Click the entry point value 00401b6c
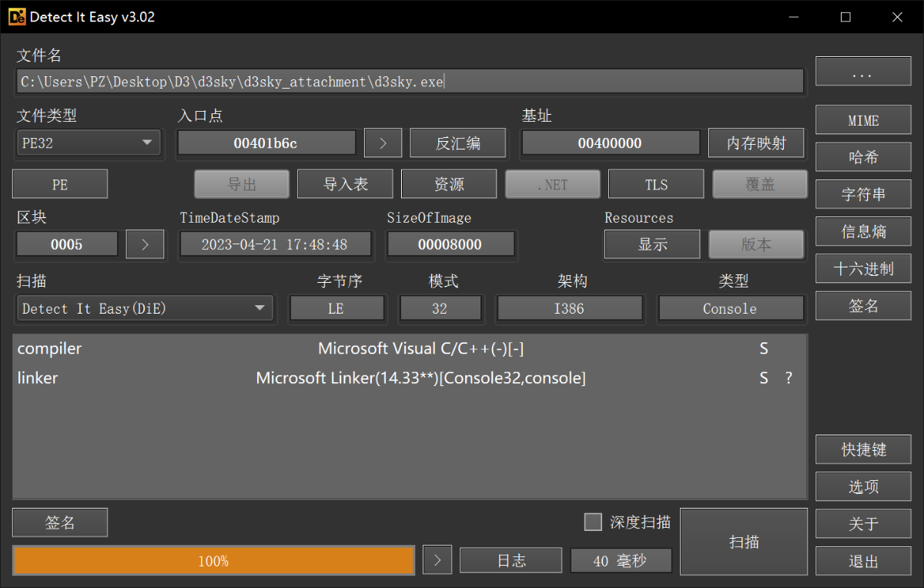Screen dimensions: 924x588 (x=266, y=143)
